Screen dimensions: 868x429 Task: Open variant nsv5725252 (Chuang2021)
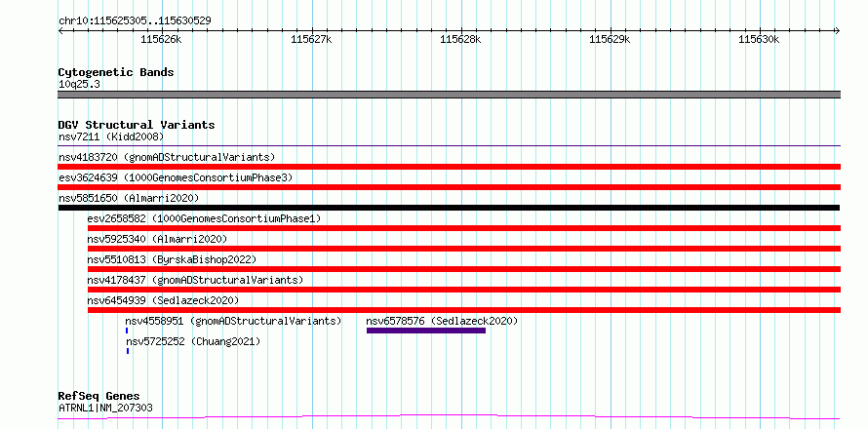point(193,341)
